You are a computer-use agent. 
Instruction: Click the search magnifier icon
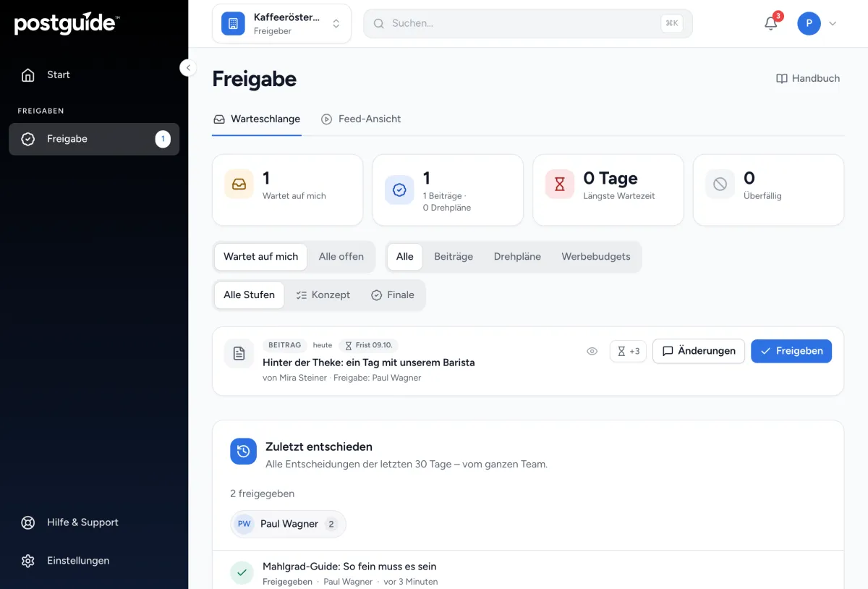click(x=378, y=23)
